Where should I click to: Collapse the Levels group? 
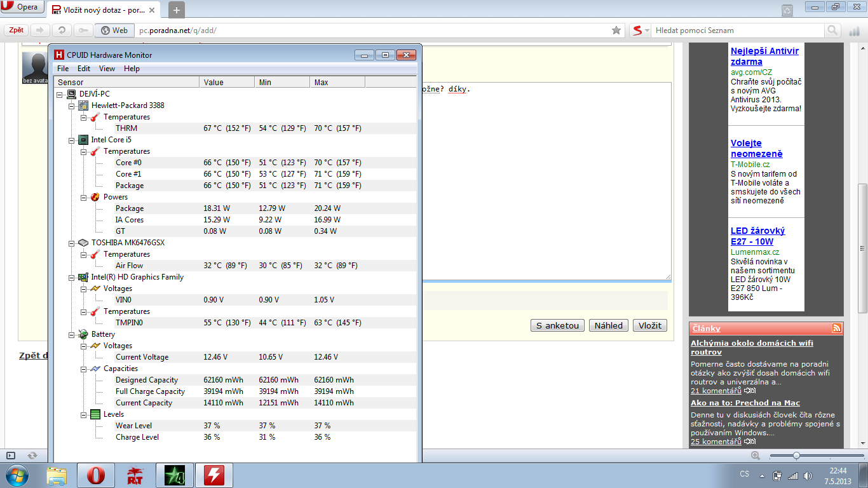click(84, 414)
